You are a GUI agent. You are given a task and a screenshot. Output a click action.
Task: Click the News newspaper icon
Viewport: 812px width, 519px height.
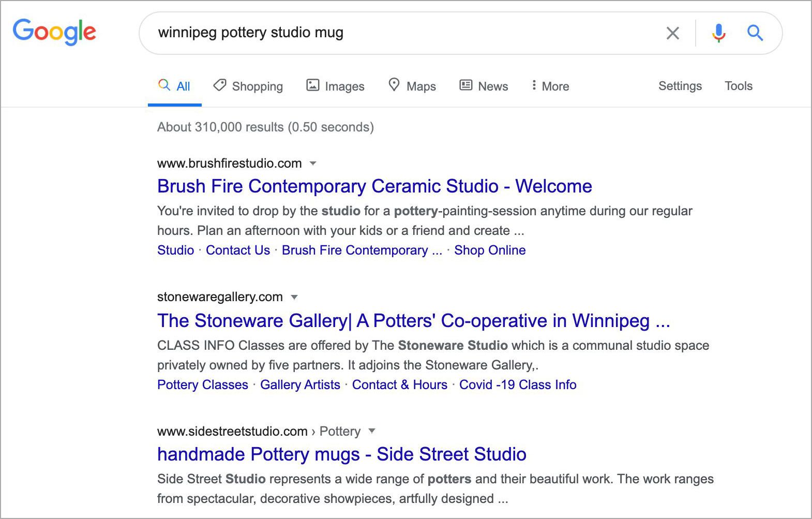pos(466,85)
